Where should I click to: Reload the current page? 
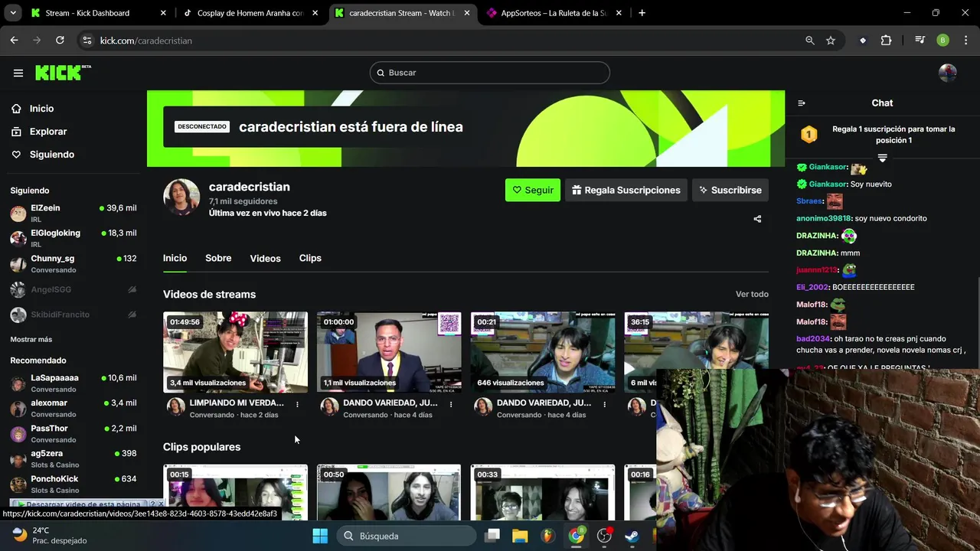(x=60, y=41)
